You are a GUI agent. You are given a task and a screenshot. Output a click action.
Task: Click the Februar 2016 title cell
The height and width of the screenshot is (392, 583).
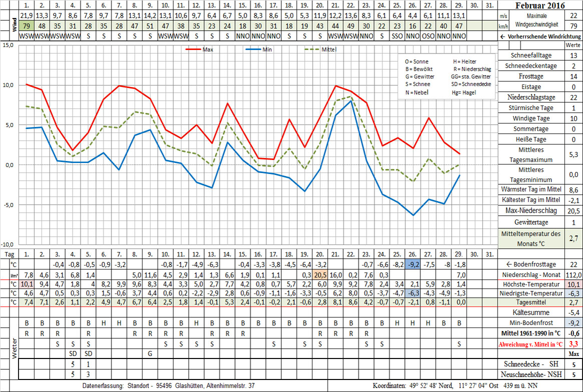click(x=543, y=6)
